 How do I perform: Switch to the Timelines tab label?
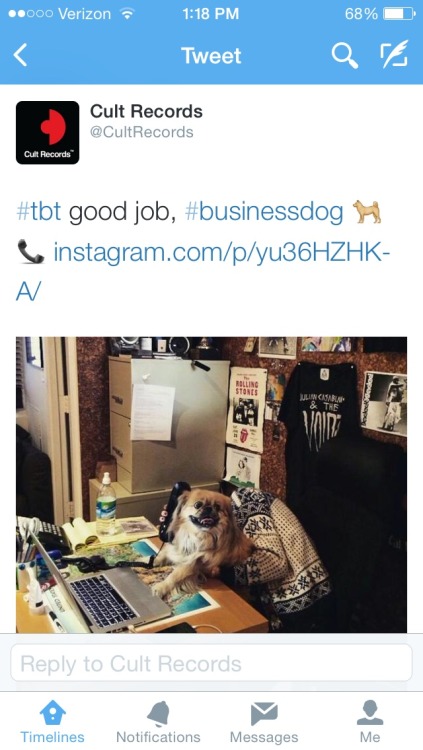[x=52, y=737]
